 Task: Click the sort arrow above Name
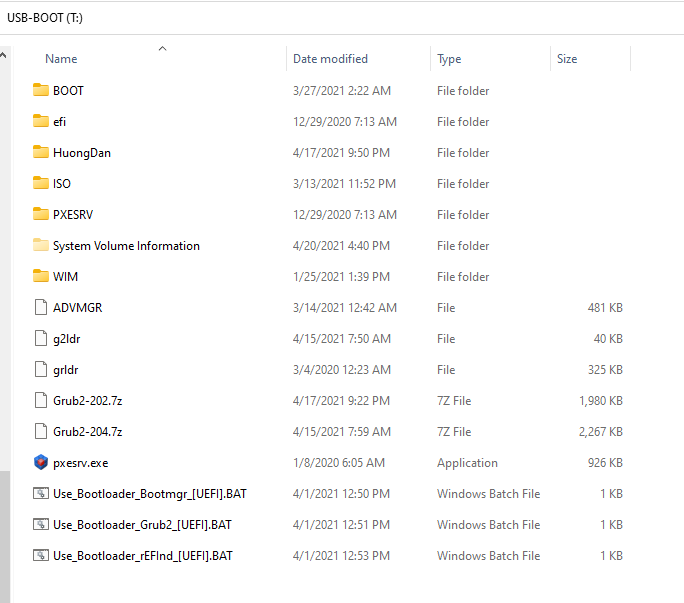tap(162, 48)
